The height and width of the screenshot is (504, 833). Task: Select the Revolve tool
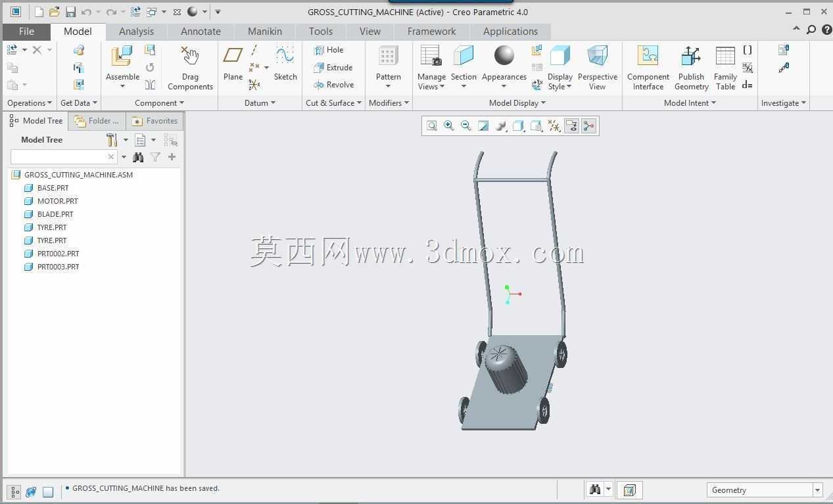point(334,84)
